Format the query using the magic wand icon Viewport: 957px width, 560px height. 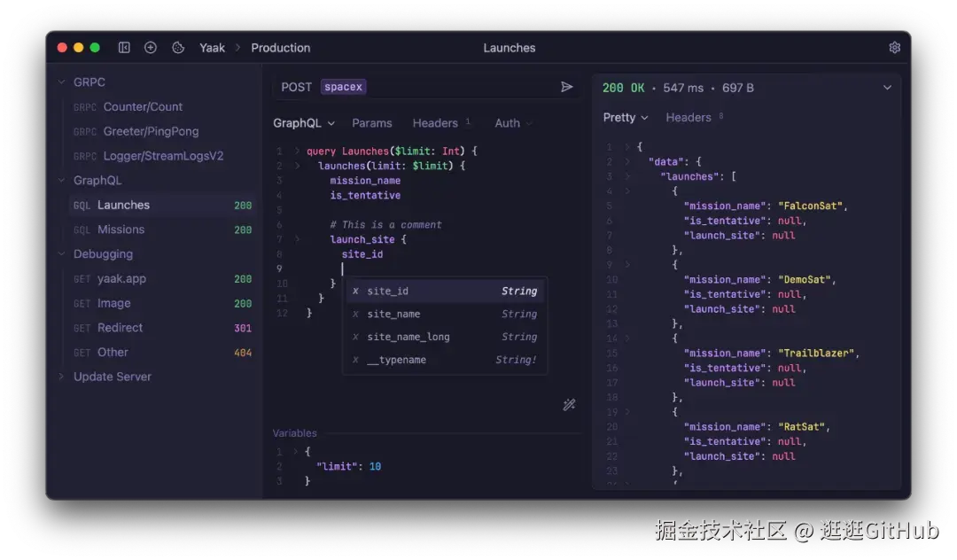tap(570, 405)
